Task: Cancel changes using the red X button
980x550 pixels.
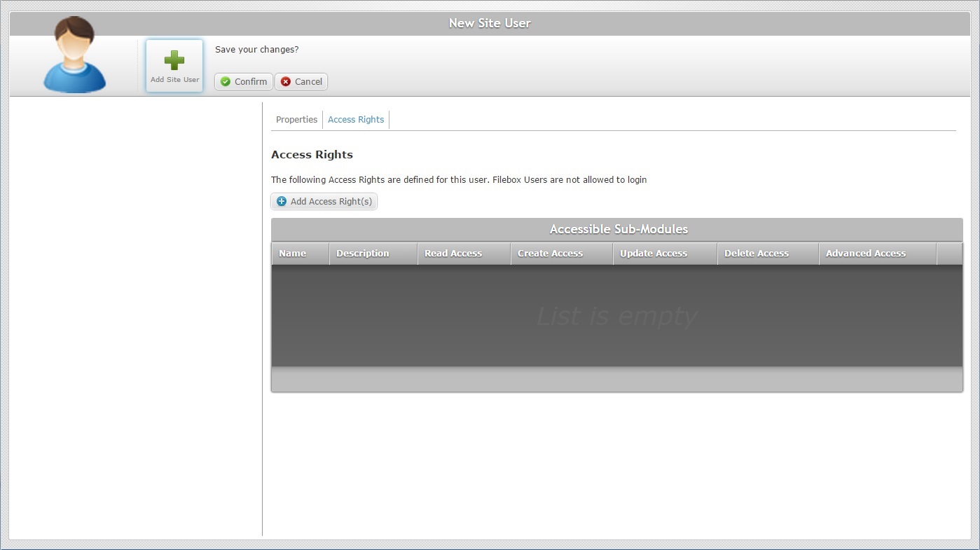Action: coord(301,81)
